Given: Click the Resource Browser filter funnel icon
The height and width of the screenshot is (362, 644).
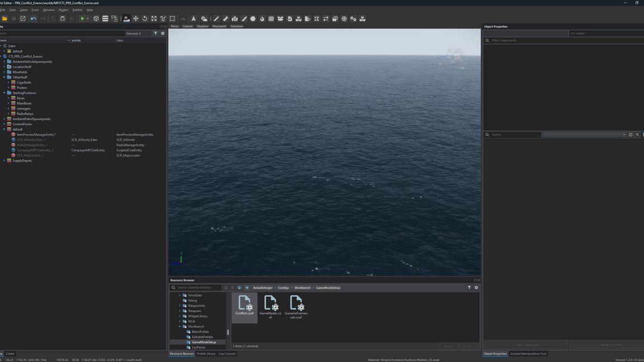Looking at the screenshot, I should pyautogui.click(x=469, y=288).
